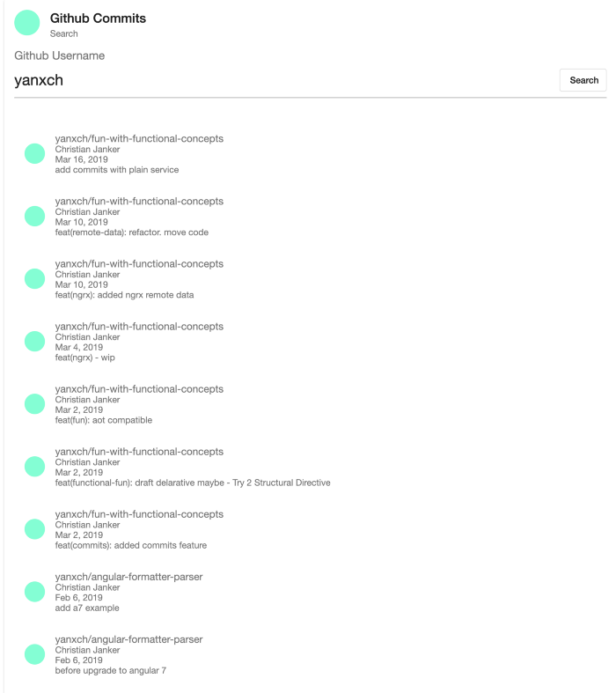Open the repo name of the Mar 16 commit

[139, 138]
